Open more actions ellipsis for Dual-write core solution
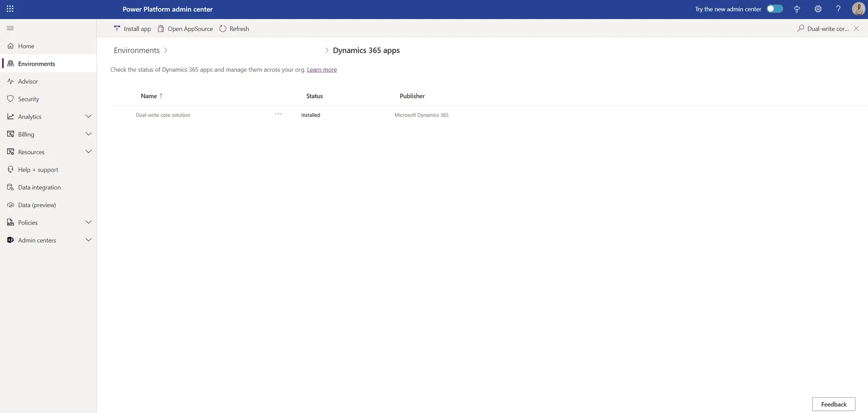Viewport: 868px width, 413px height. point(278,114)
